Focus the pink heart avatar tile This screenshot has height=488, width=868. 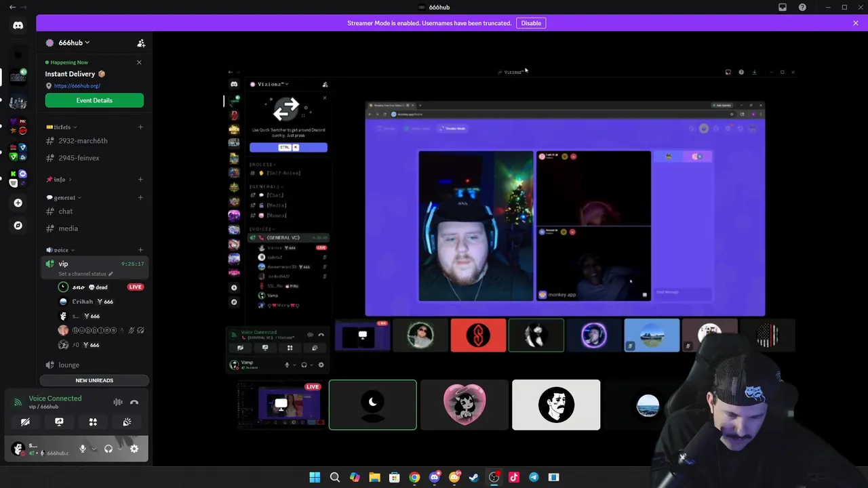465,405
